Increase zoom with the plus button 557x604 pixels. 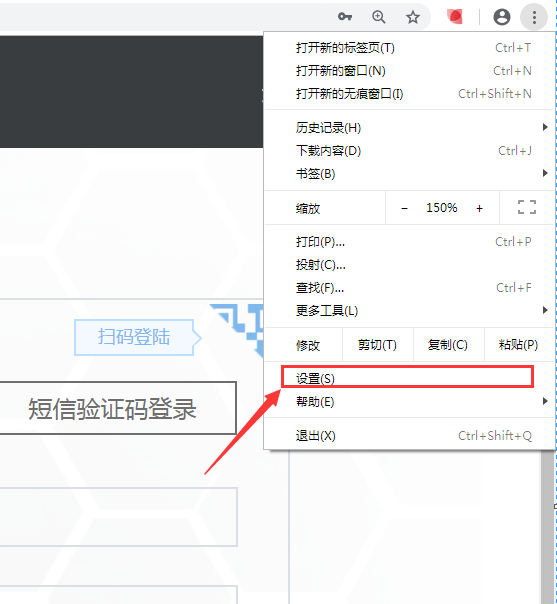point(479,208)
